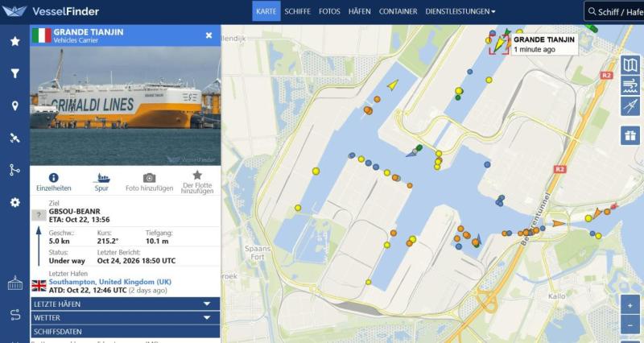Click GRANDE TIANJIN title in panel header
Viewport: 644px width, 343px height.
click(x=89, y=32)
